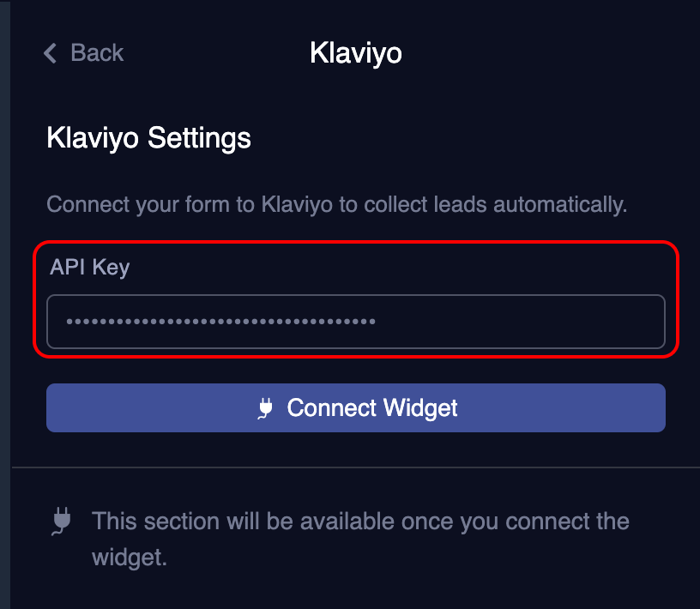
Task: Click the word 'widget.' on the notice's last line
Action: (x=130, y=558)
